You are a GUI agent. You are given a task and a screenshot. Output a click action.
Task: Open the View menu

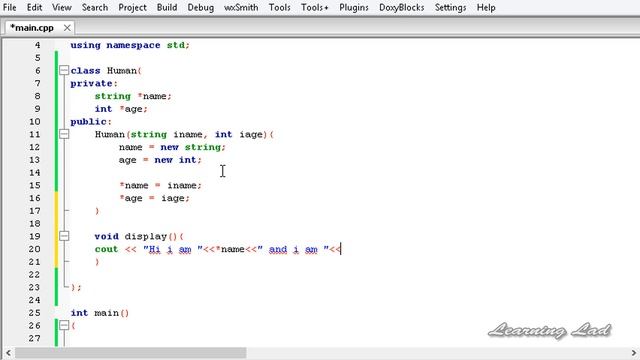(62, 7)
